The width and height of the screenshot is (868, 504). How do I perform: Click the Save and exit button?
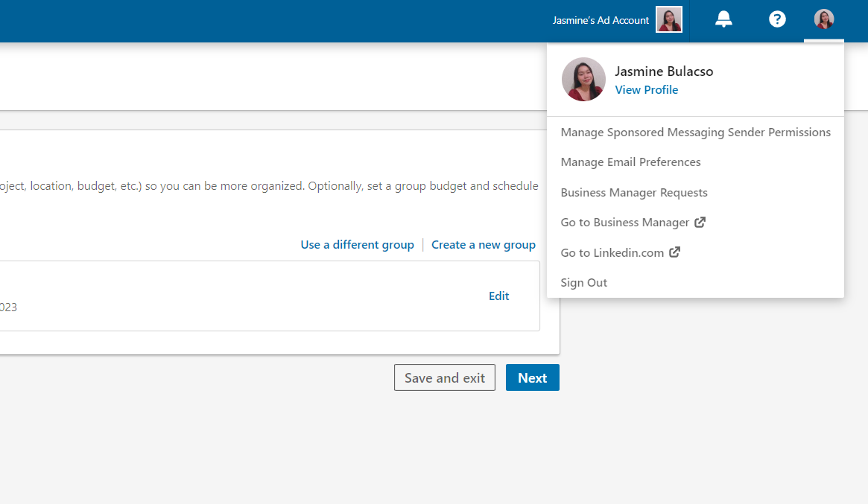pos(445,377)
